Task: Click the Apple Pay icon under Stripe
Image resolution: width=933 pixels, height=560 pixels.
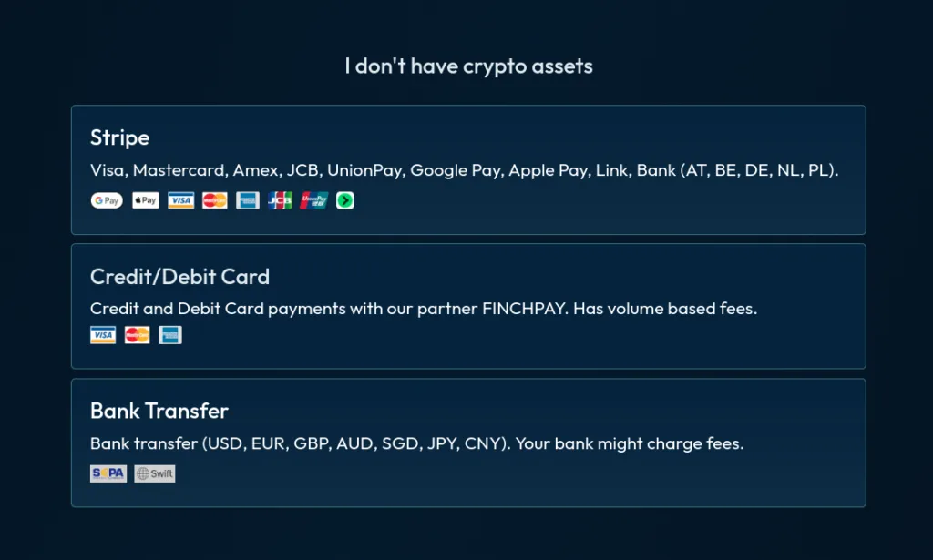Action: 145,200
